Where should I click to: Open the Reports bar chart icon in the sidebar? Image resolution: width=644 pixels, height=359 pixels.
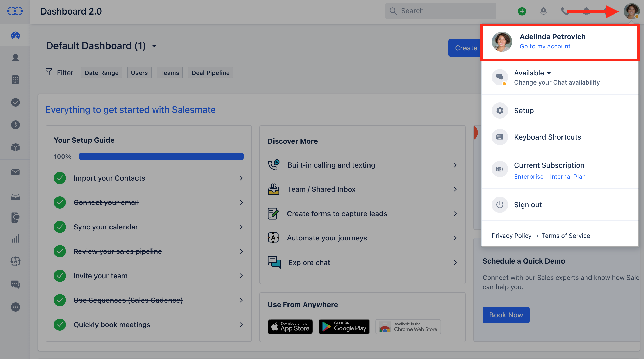tap(15, 239)
